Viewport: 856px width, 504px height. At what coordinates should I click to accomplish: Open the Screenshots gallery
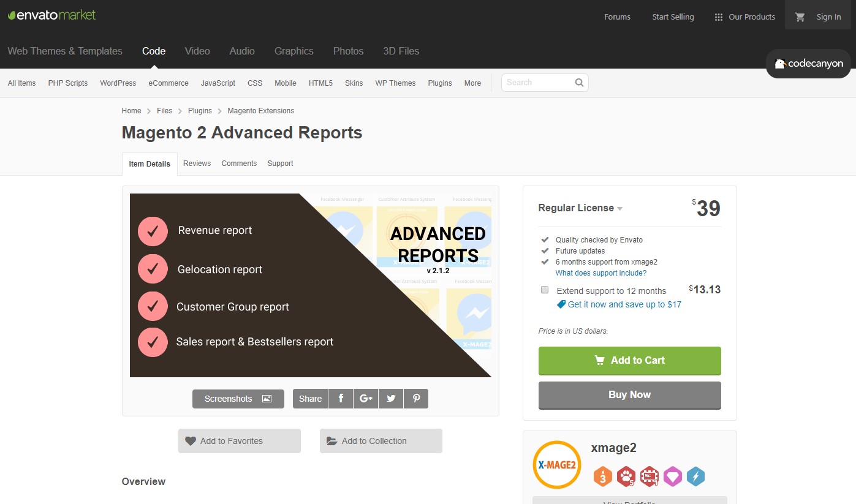(238, 399)
